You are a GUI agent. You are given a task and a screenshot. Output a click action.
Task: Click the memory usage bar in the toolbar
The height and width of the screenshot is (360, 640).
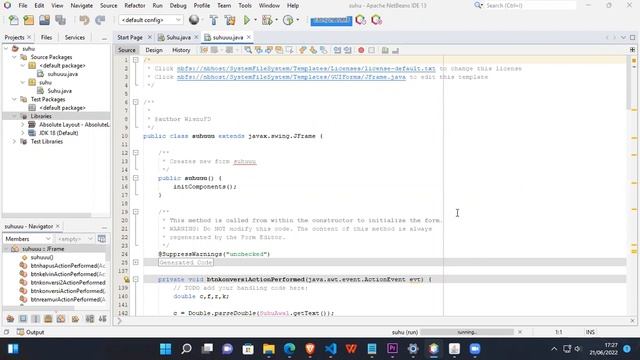pyautogui.click(x=331, y=20)
